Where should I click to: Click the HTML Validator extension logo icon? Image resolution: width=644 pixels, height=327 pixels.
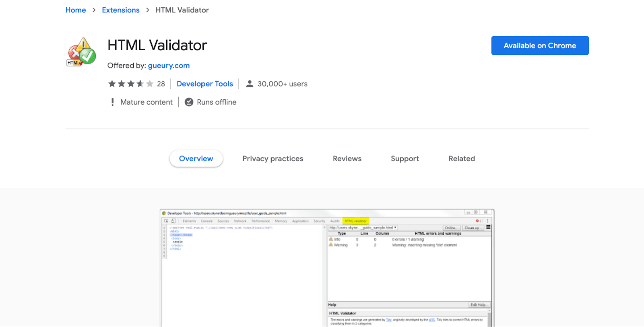click(81, 51)
